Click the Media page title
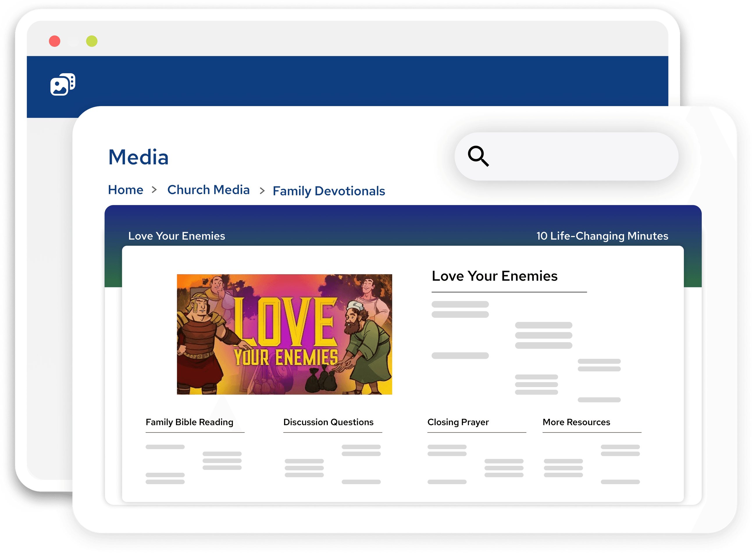 (138, 157)
